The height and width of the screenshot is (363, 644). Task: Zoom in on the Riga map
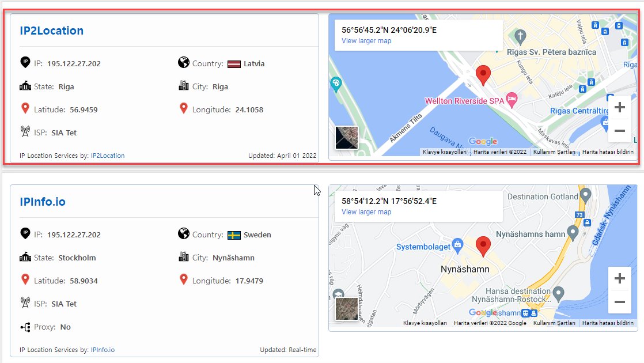620,108
